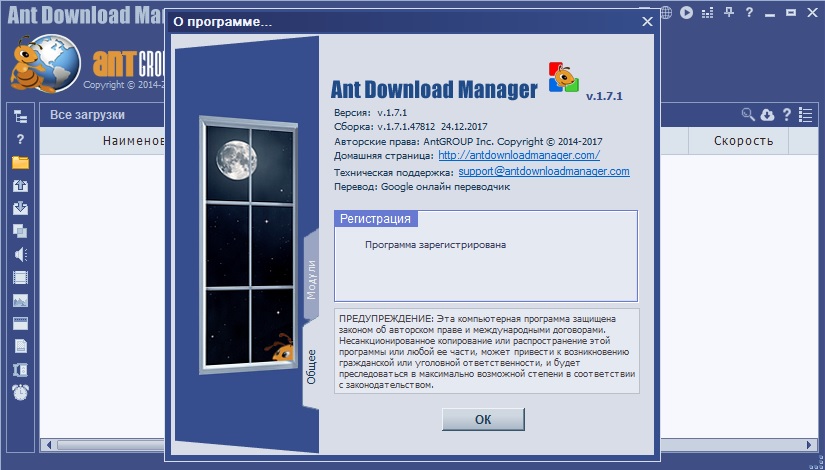This screenshot has width=825, height=470.
Task: Click Сборка v.1.7.1.47812 build line
Action: coord(411,127)
